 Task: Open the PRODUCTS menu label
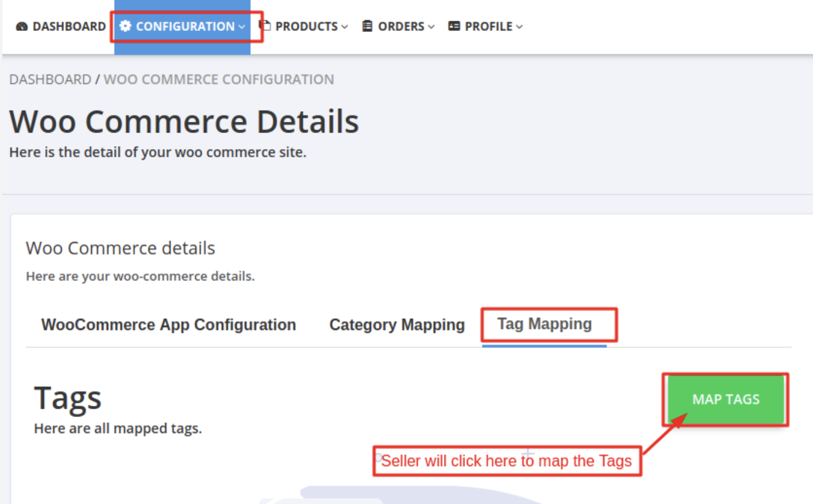pos(307,27)
